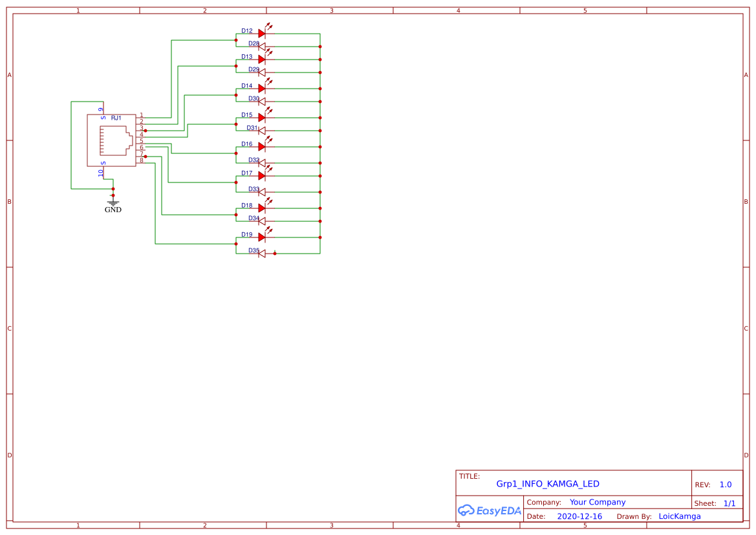Viewport: 756px width, 535px height.
Task: Select the LED symbol D12
Action: click(x=262, y=34)
